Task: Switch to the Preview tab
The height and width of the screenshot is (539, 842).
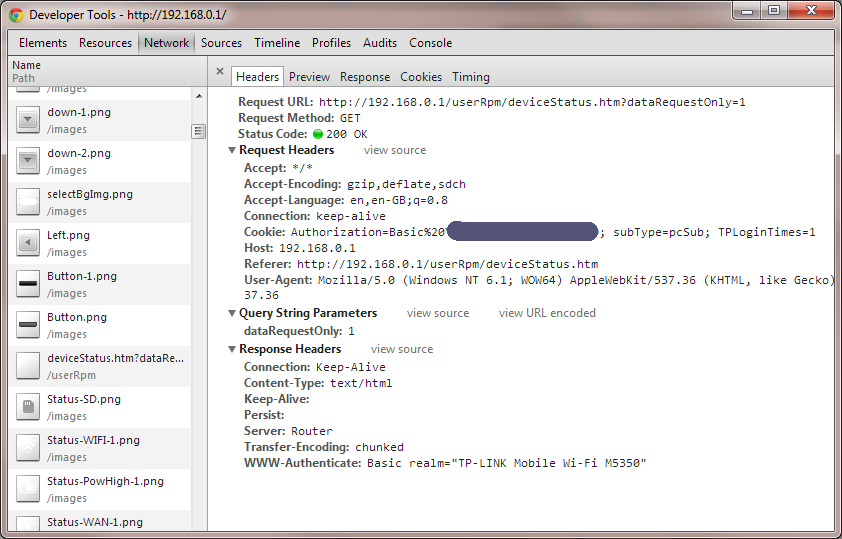Action: click(309, 77)
